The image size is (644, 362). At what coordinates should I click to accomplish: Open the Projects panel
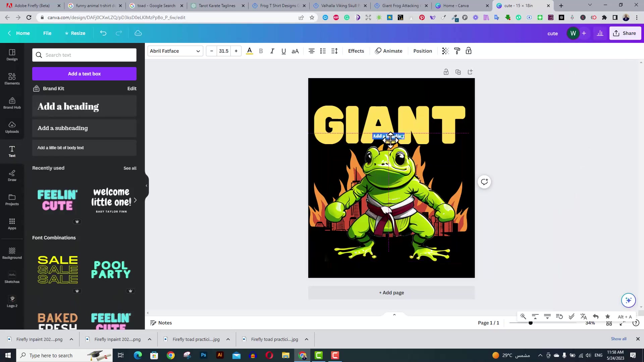pos(12,200)
